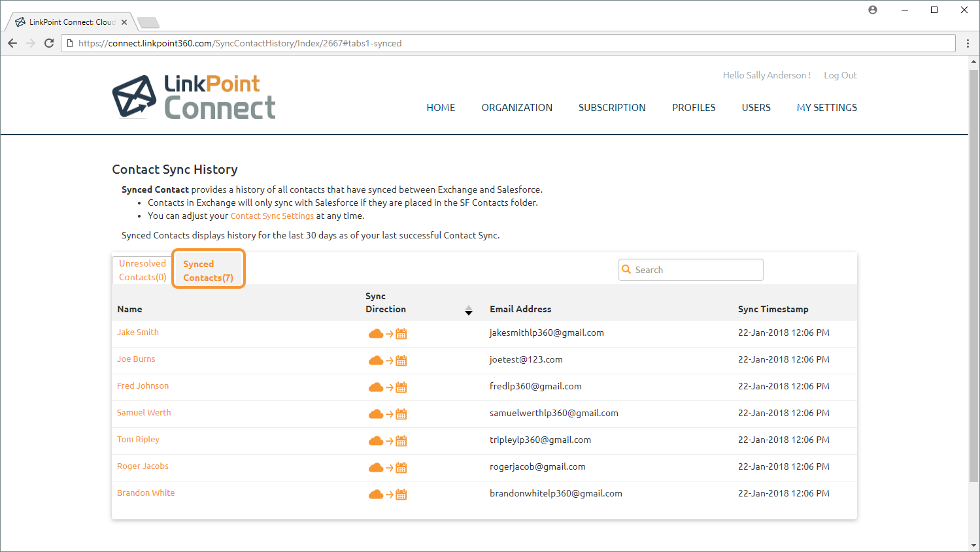980x552 pixels.
Task: Click email brandonwhitelp360@gmail.com
Action: [556, 493]
